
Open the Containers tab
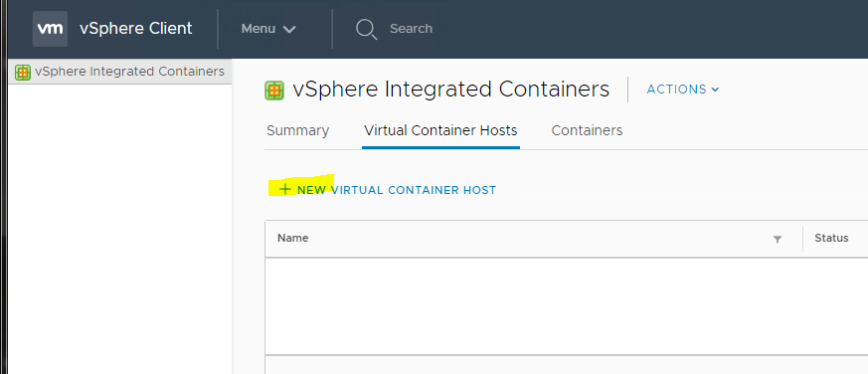pyautogui.click(x=587, y=130)
